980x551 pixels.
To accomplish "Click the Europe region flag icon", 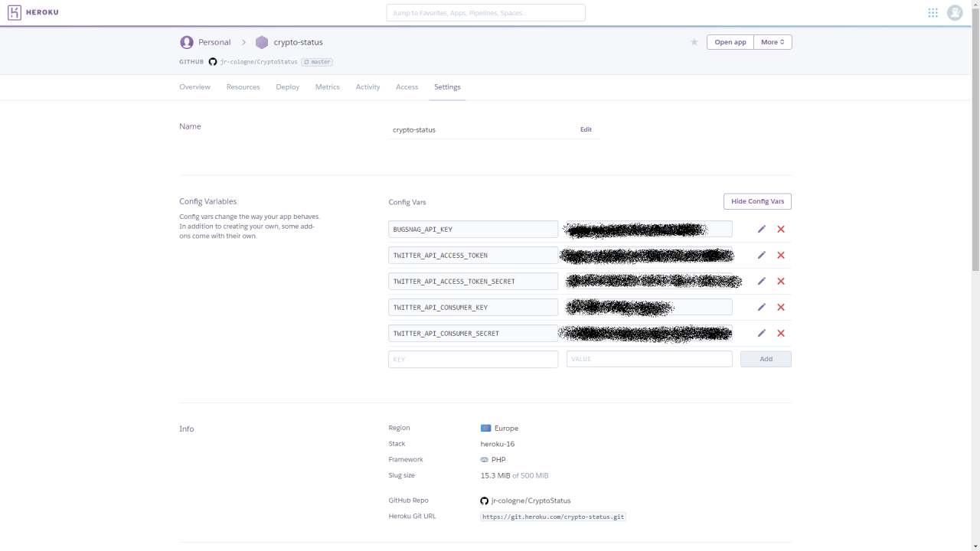I will (x=485, y=428).
